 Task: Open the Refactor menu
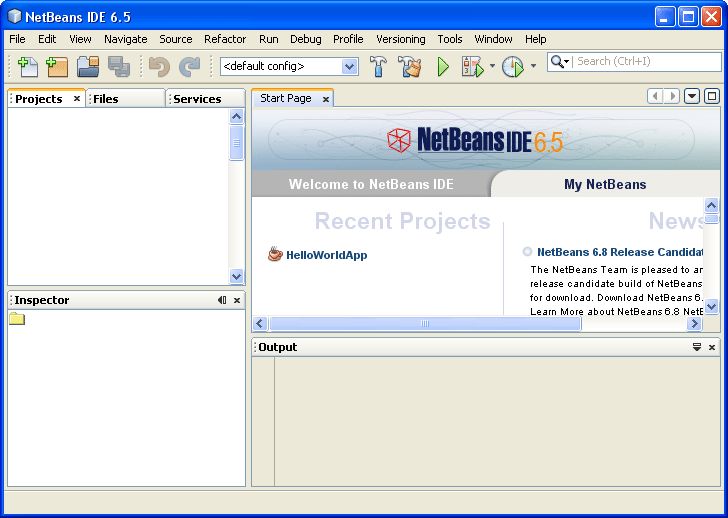pyautogui.click(x=225, y=39)
